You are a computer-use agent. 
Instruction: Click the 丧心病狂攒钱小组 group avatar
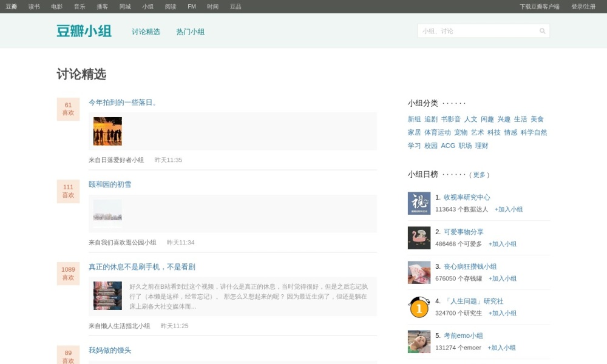click(x=419, y=272)
